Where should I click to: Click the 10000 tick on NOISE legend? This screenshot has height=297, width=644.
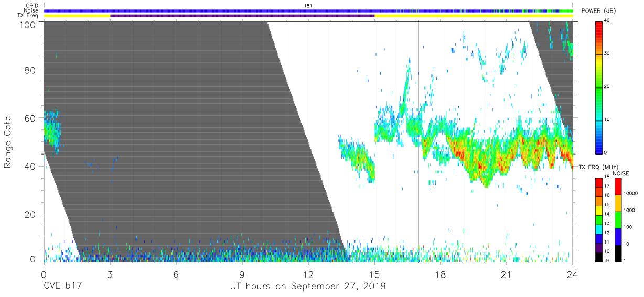point(631,194)
